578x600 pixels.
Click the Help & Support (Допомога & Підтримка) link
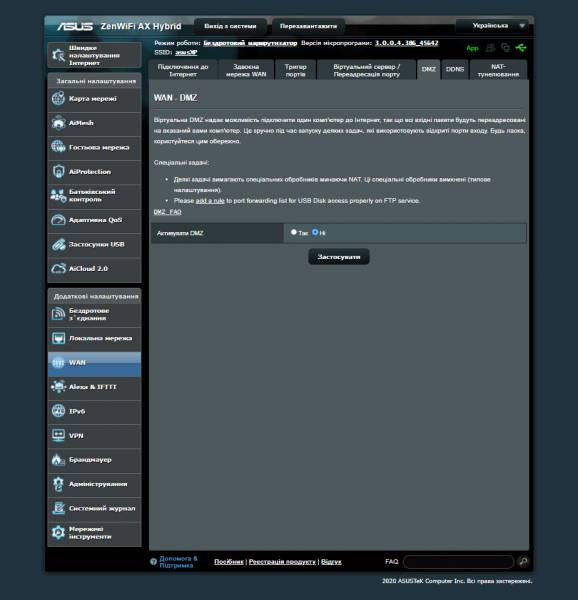(x=178, y=562)
